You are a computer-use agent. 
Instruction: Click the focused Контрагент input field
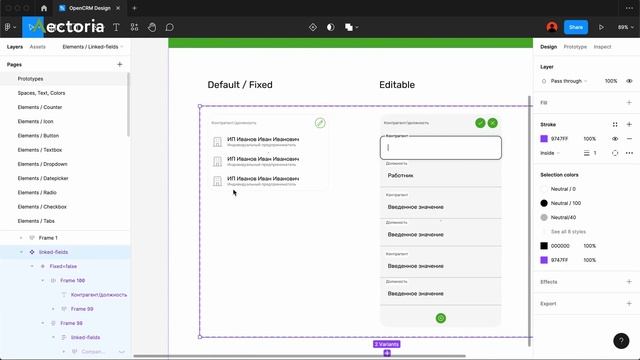pos(440,147)
